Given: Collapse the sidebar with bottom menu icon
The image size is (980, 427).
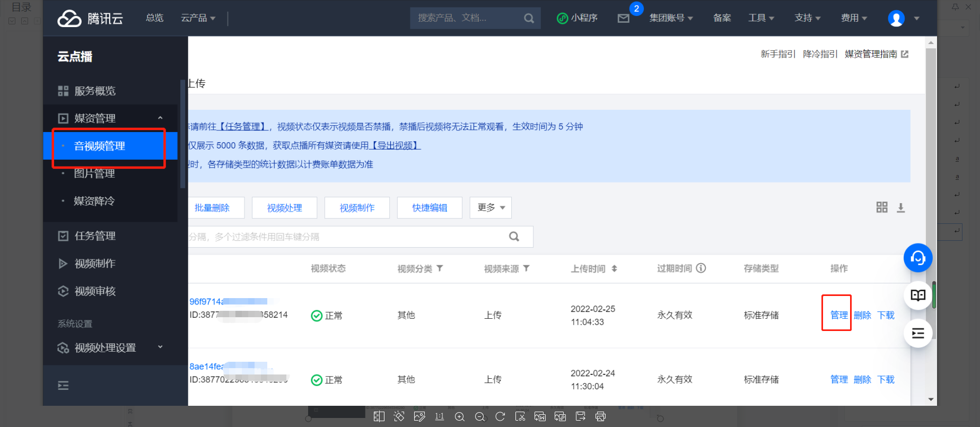Looking at the screenshot, I should tap(63, 385).
